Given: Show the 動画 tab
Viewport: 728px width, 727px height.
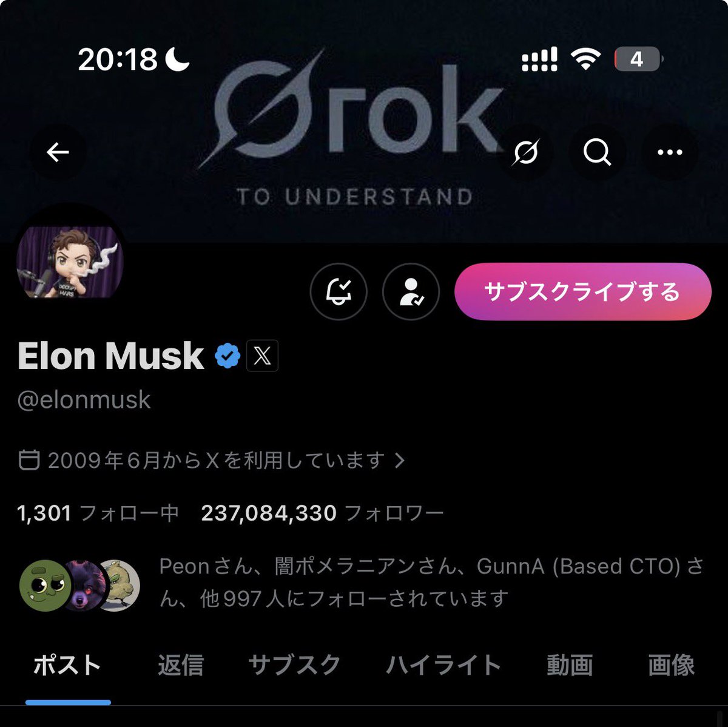Looking at the screenshot, I should [x=570, y=665].
